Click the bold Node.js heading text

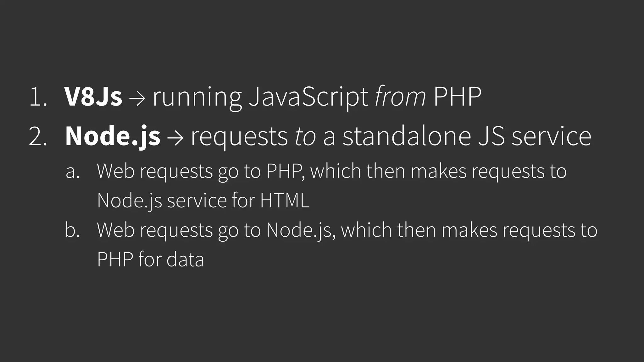point(113,136)
